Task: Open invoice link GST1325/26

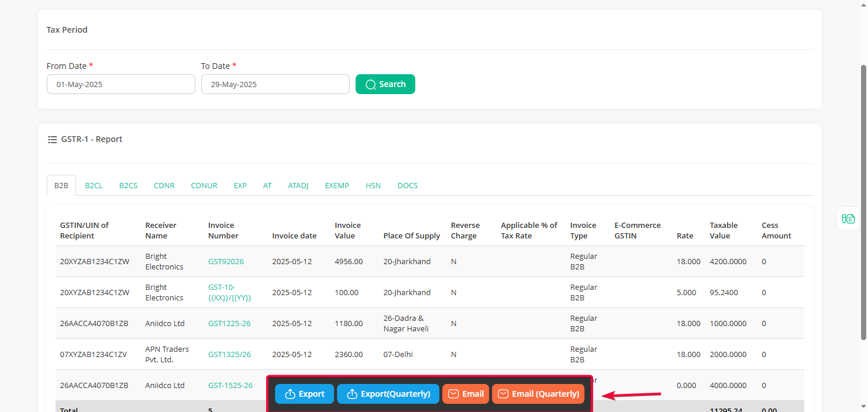Action: point(229,354)
